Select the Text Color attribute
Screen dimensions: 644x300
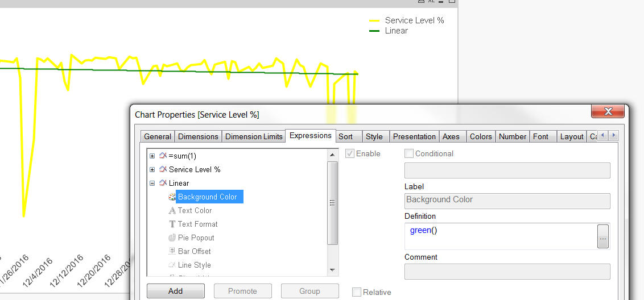pos(195,211)
